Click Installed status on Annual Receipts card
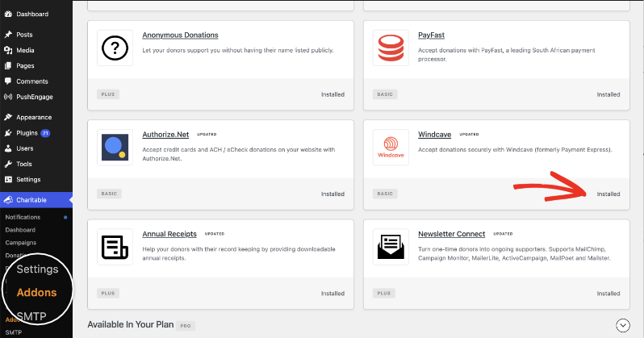 [x=332, y=294]
